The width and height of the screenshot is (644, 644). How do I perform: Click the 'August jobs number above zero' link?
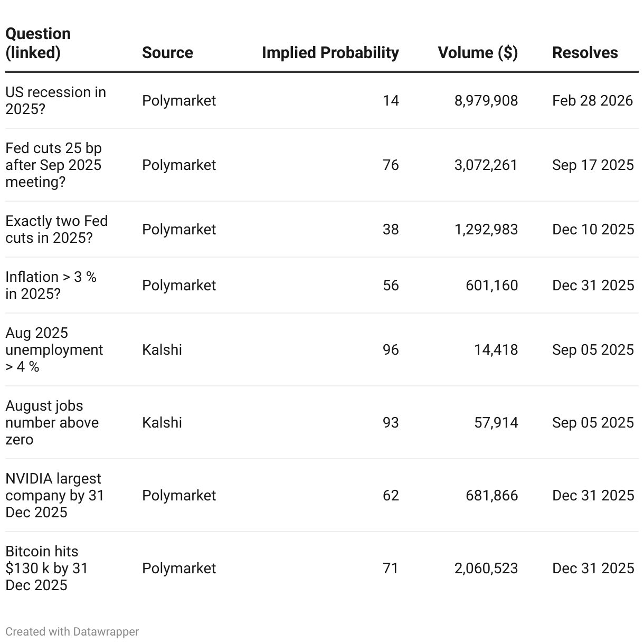(52, 422)
